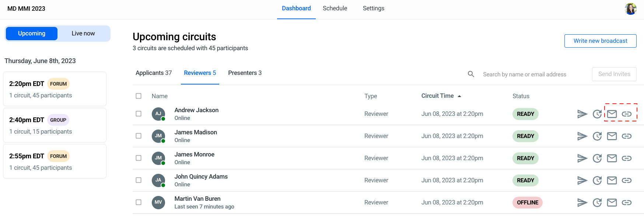Switch to the Applicants 37 tab
The height and width of the screenshot is (224, 644).
(x=154, y=73)
